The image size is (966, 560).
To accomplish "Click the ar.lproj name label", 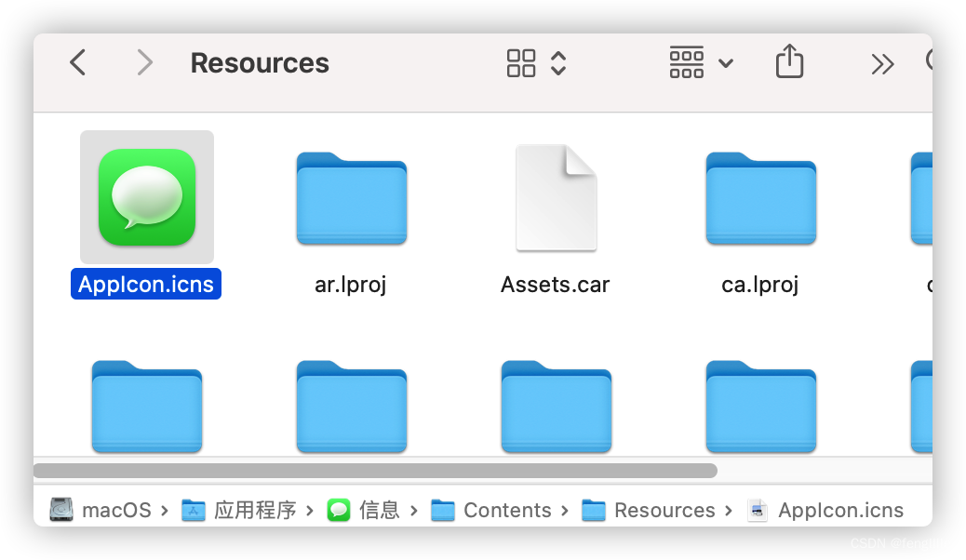I will pyautogui.click(x=351, y=285).
